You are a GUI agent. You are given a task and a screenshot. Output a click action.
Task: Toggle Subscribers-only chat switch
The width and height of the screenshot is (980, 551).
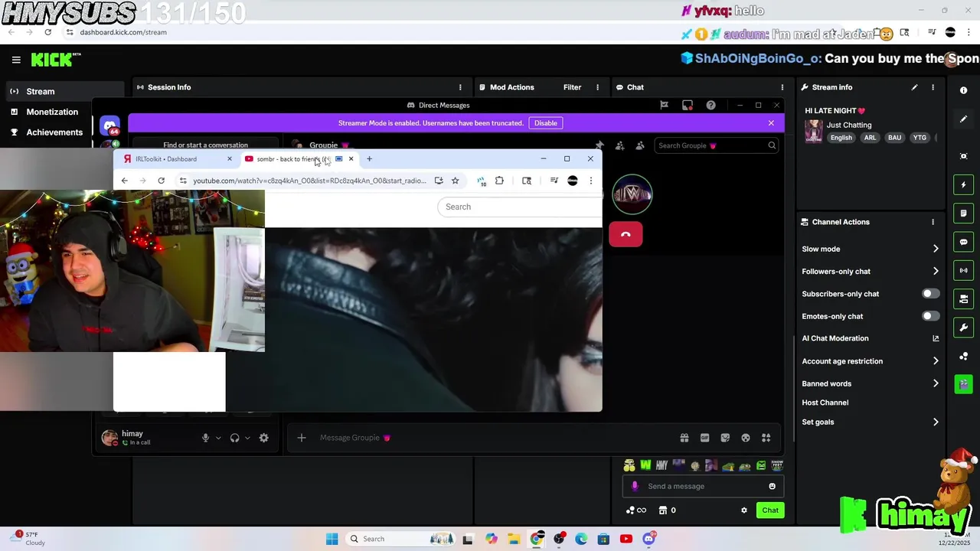click(930, 294)
